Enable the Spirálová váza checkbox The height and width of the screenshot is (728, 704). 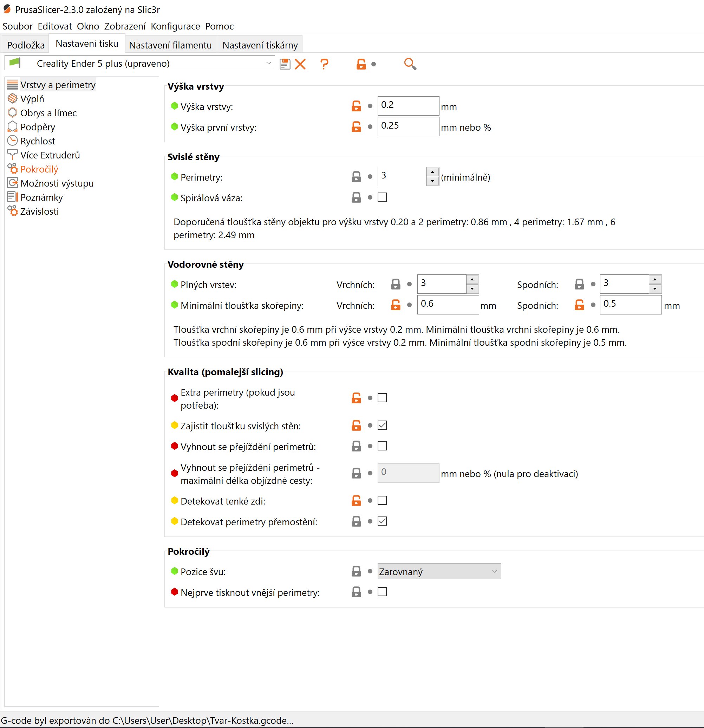[382, 197]
